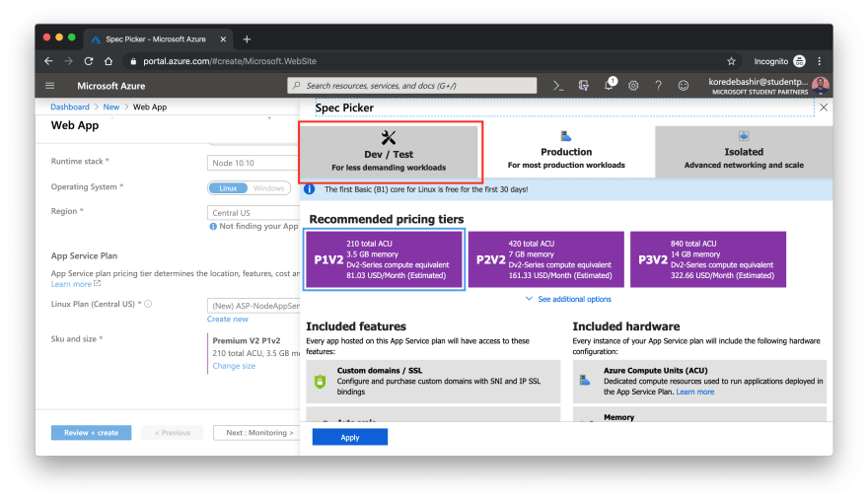Click the Previous button
Screen dimensions: 868x502
[173, 433]
